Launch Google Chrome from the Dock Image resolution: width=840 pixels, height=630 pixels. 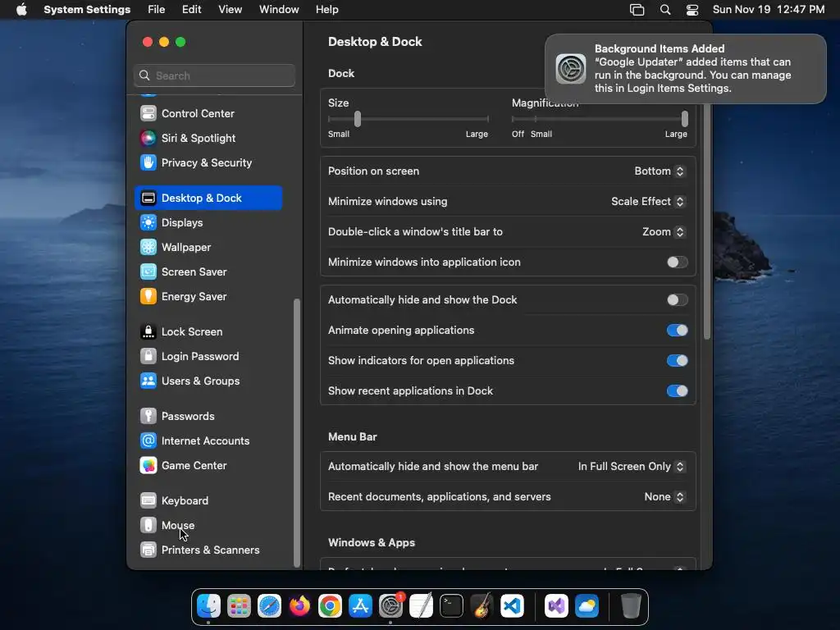point(330,606)
